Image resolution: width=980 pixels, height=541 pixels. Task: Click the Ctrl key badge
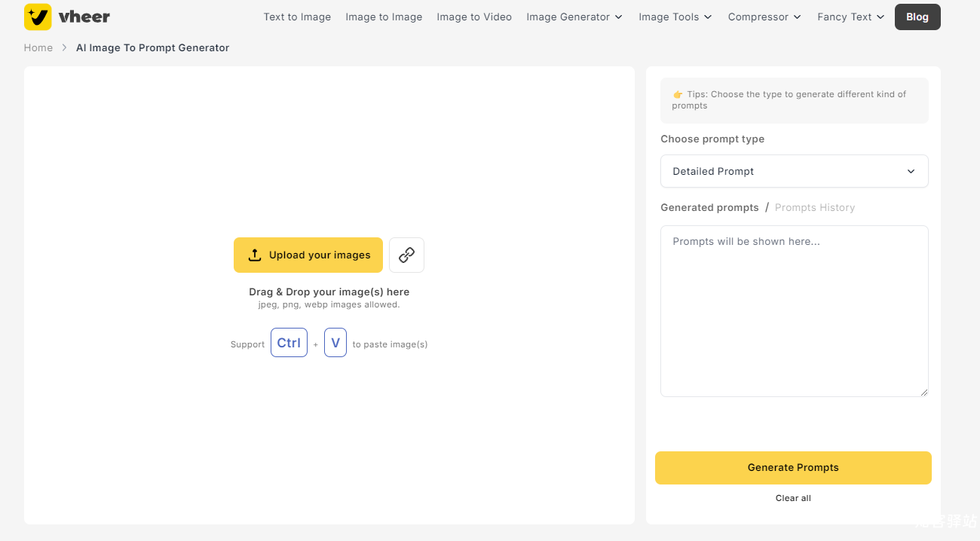289,343
